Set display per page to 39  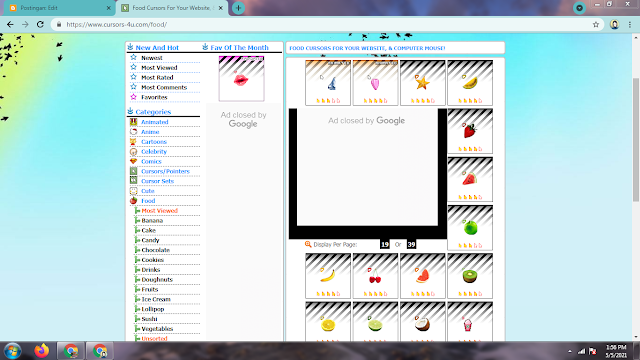tap(411, 244)
